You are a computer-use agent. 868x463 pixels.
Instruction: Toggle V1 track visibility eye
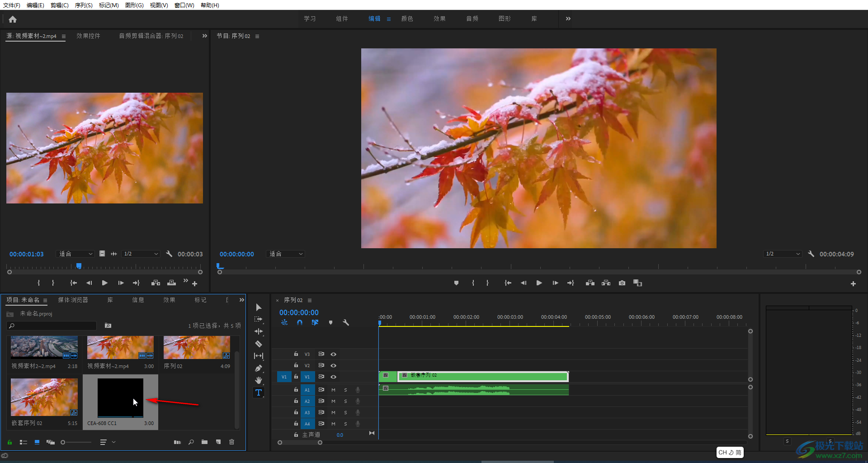[x=333, y=377]
